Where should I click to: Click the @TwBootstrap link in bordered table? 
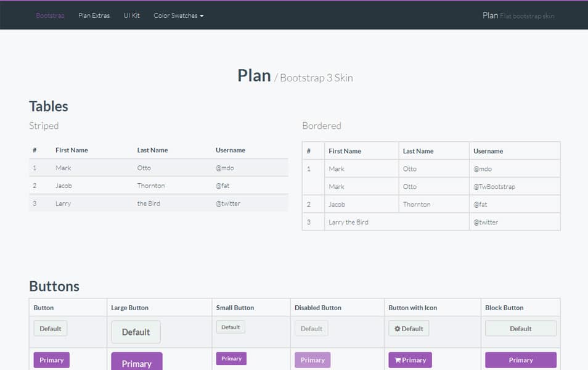click(x=495, y=186)
